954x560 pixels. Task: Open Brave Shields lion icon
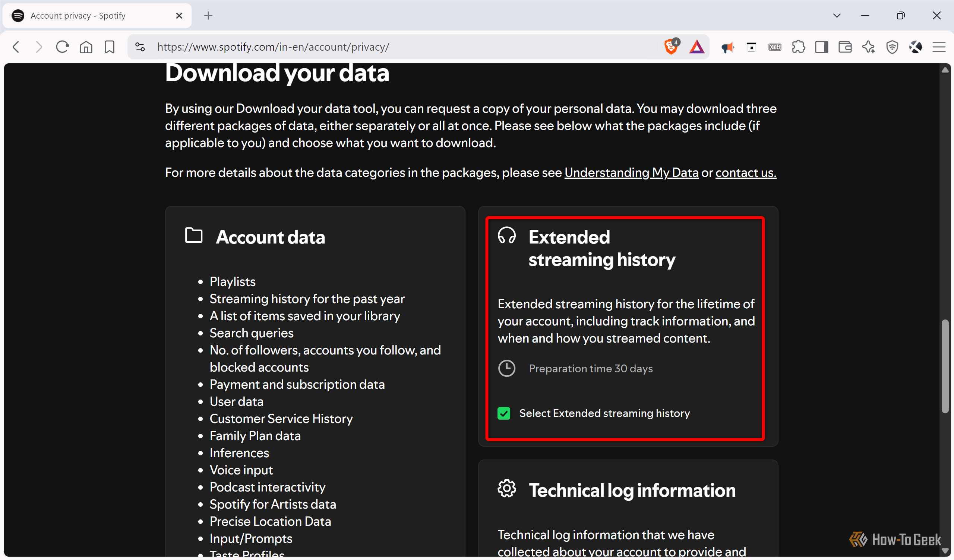click(x=672, y=47)
